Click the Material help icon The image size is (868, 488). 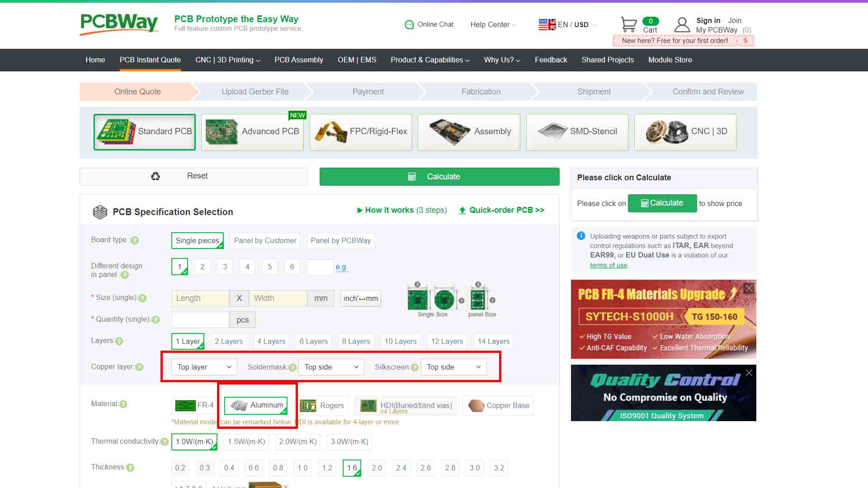point(123,404)
